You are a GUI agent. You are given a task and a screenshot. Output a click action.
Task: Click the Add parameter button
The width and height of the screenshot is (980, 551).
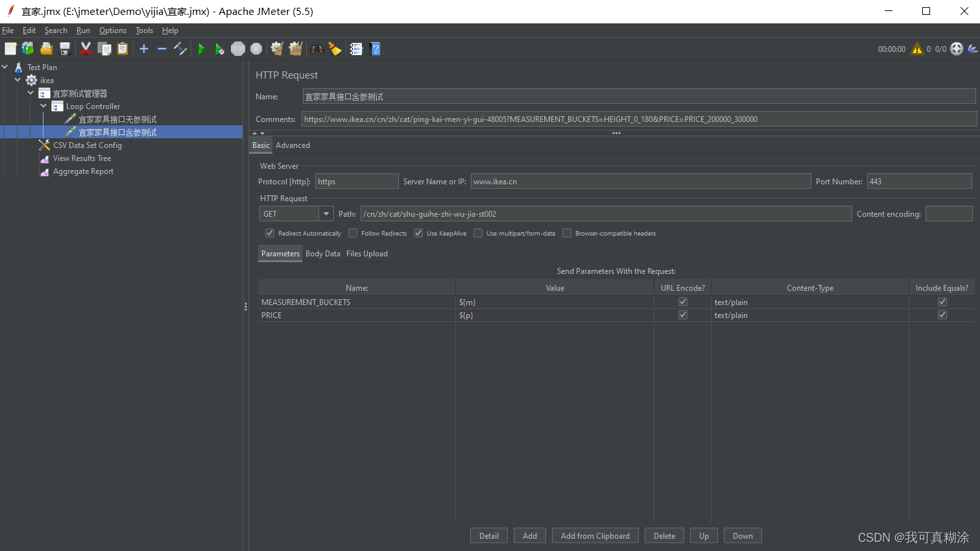pyautogui.click(x=530, y=535)
